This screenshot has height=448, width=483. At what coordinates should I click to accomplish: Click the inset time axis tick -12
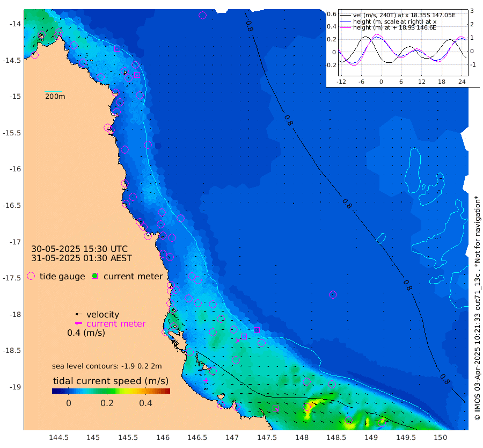tap(341, 82)
